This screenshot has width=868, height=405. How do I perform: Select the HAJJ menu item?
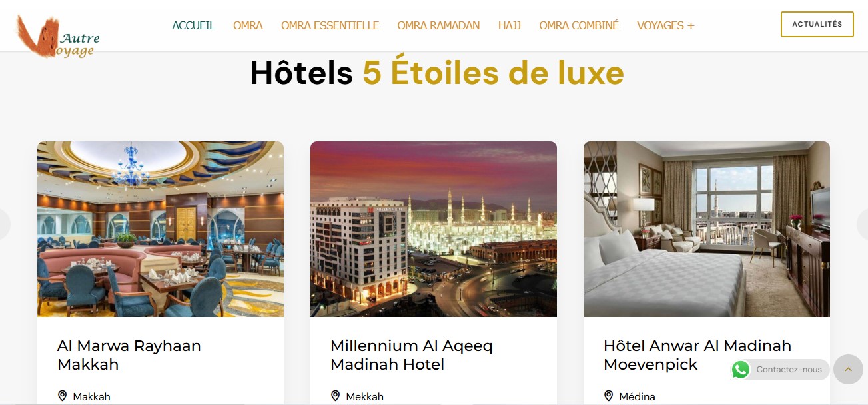(x=509, y=25)
